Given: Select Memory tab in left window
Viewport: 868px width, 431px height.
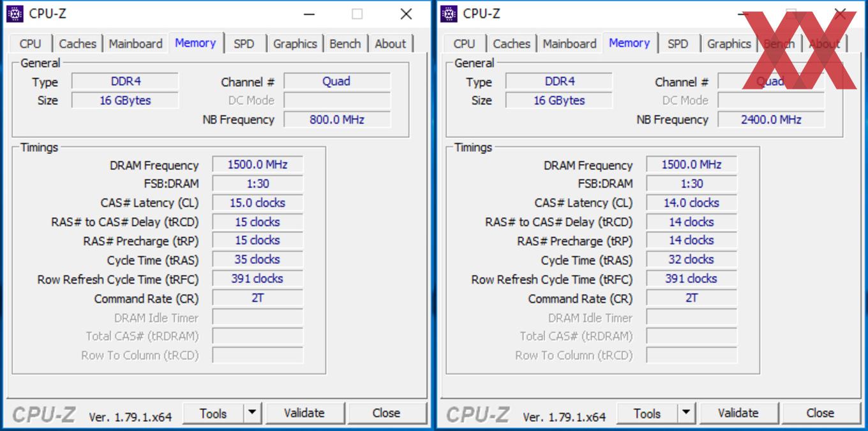Looking at the screenshot, I should click(x=195, y=42).
